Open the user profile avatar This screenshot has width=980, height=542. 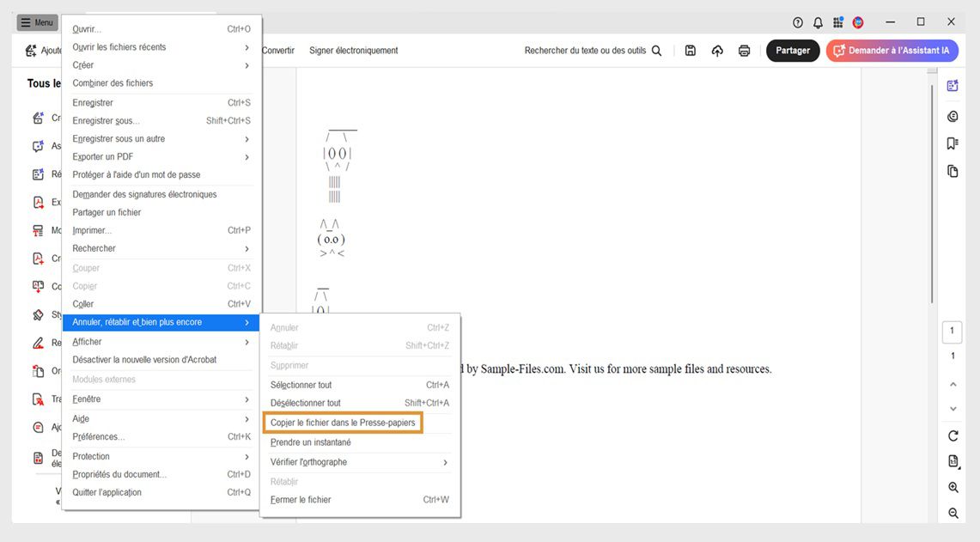858,22
